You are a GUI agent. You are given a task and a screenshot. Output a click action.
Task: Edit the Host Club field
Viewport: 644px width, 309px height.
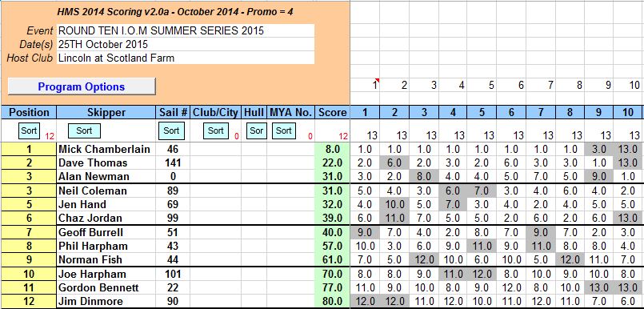(186, 58)
